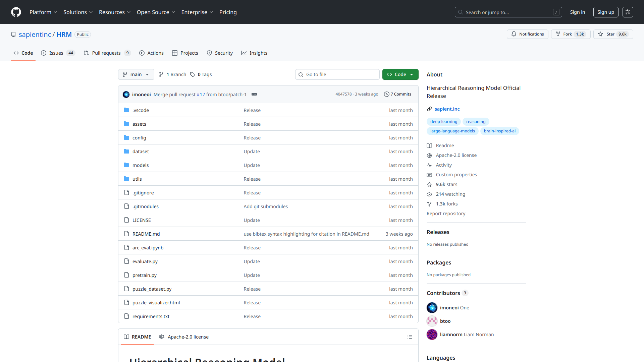Click the branch icon showing 1 Branch

click(x=161, y=74)
